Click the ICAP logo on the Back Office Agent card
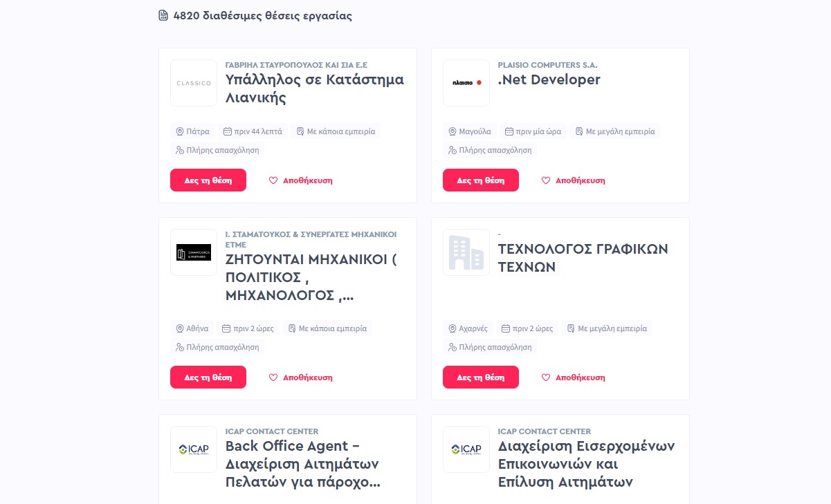 coord(194,449)
